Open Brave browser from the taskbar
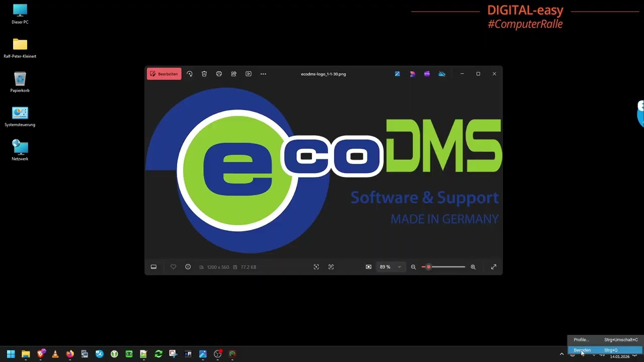644x362 pixels. [41, 354]
